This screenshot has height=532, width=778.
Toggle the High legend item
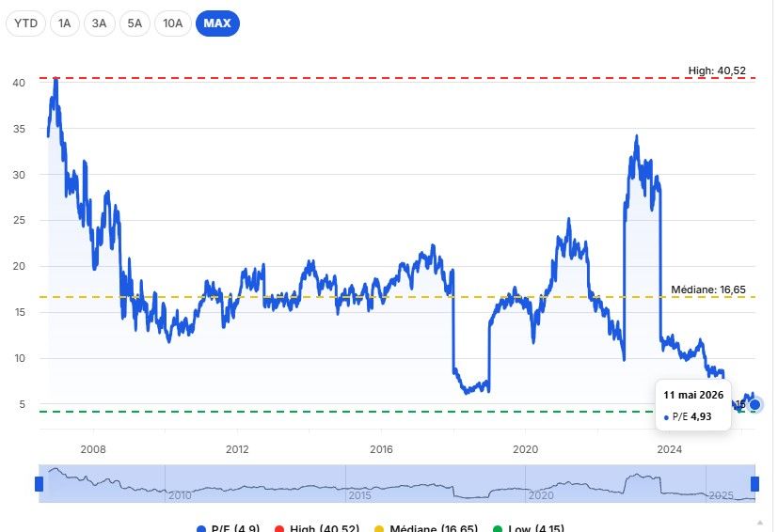click(316, 528)
